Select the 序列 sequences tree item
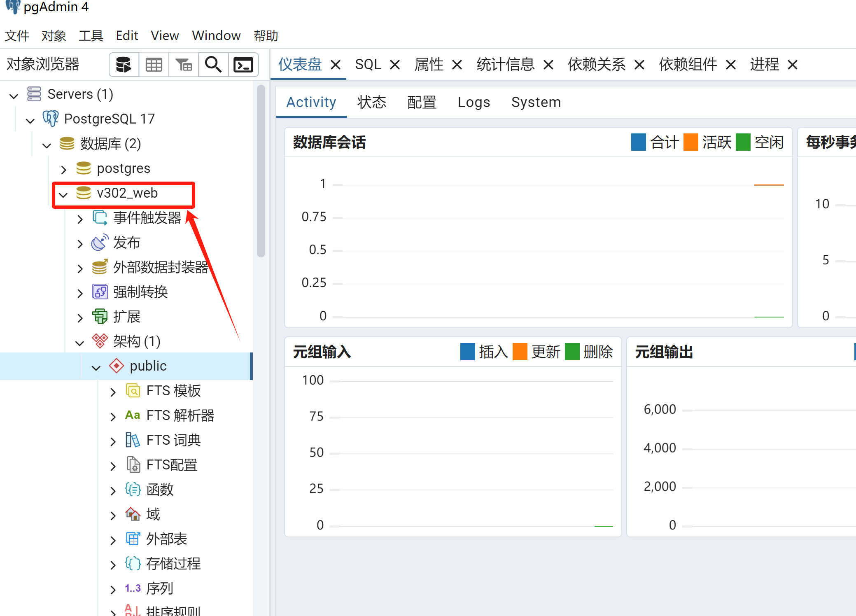Image resolution: width=856 pixels, height=616 pixels. click(x=160, y=588)
